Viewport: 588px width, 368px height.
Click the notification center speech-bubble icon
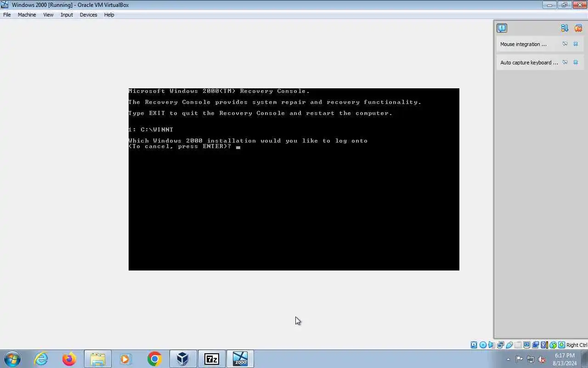click(502, 28)
